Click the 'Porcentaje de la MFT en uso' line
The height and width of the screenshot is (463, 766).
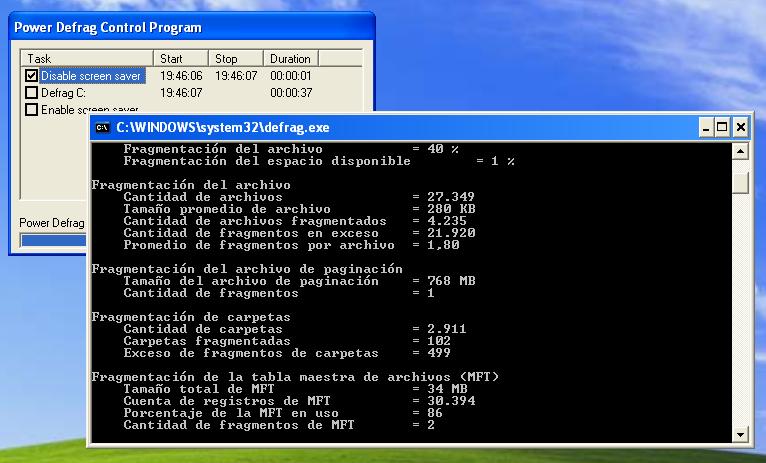pyautogui.click(x=283, y=413)
